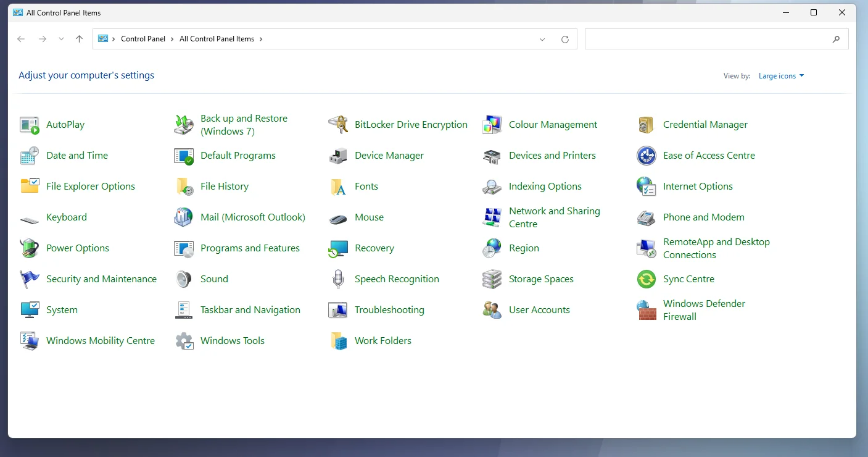Click the Sync Centre icon
This screenshot has height=457, width=868.
coord(647,279)
